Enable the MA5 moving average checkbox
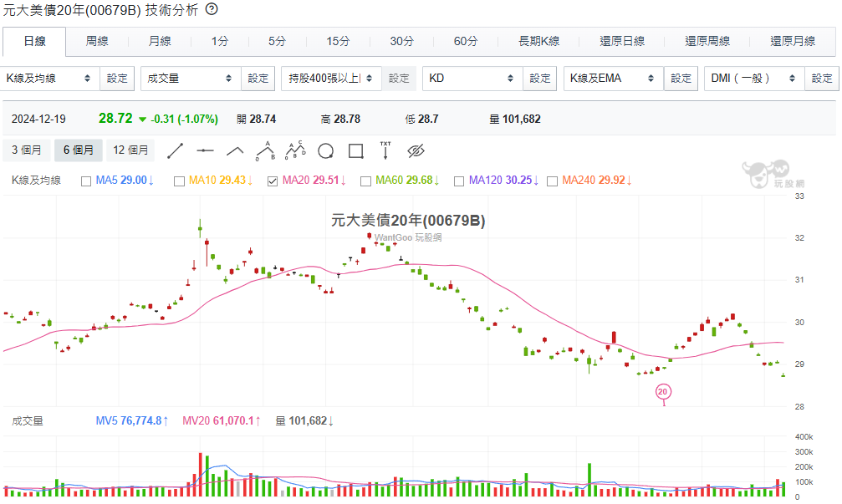This screenshot has width=842, height=504. point(86,181)
